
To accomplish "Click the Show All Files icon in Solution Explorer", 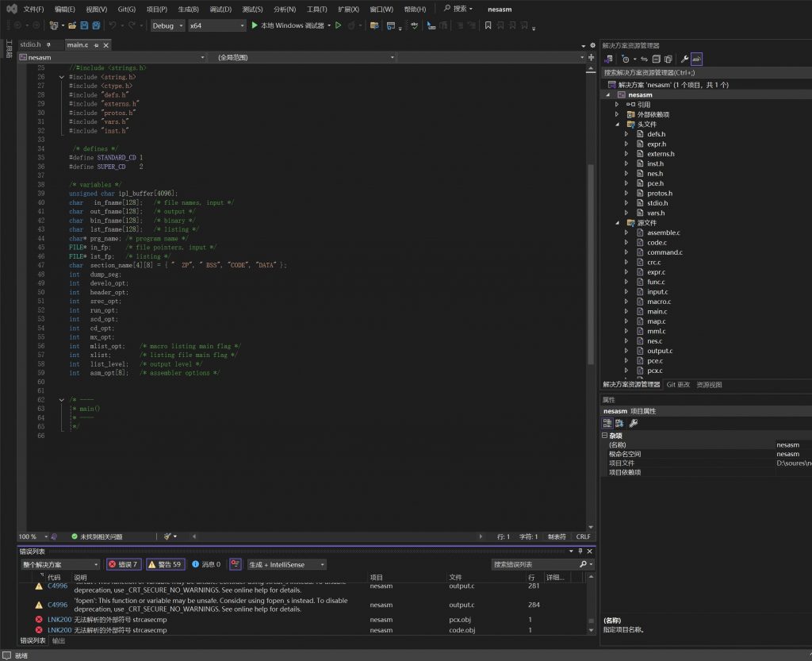I will point(668,59).
